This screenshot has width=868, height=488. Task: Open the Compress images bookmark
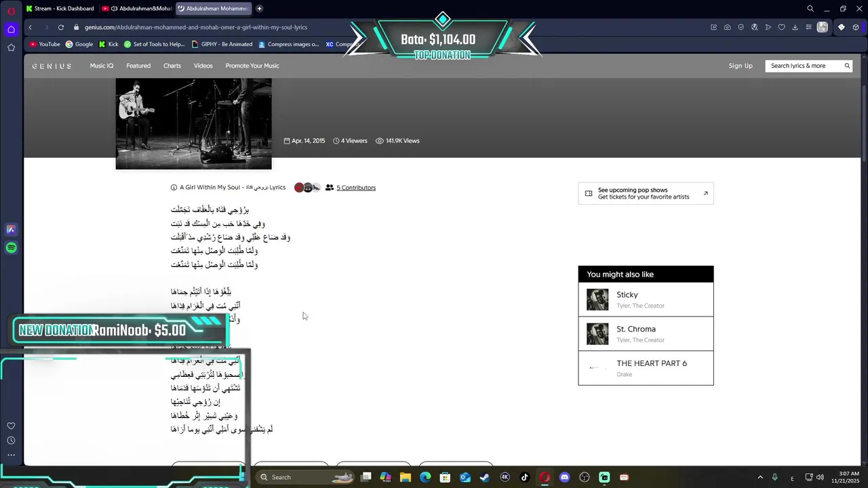pos(289,44)
